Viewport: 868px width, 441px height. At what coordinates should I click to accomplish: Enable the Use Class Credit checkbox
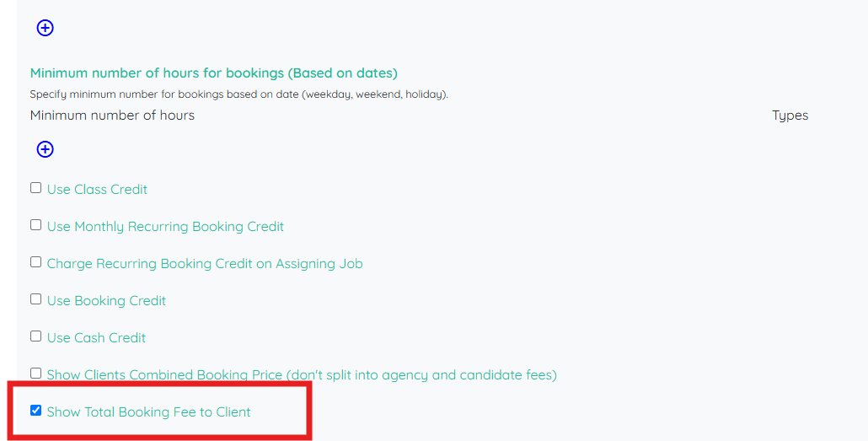[36, 188]
